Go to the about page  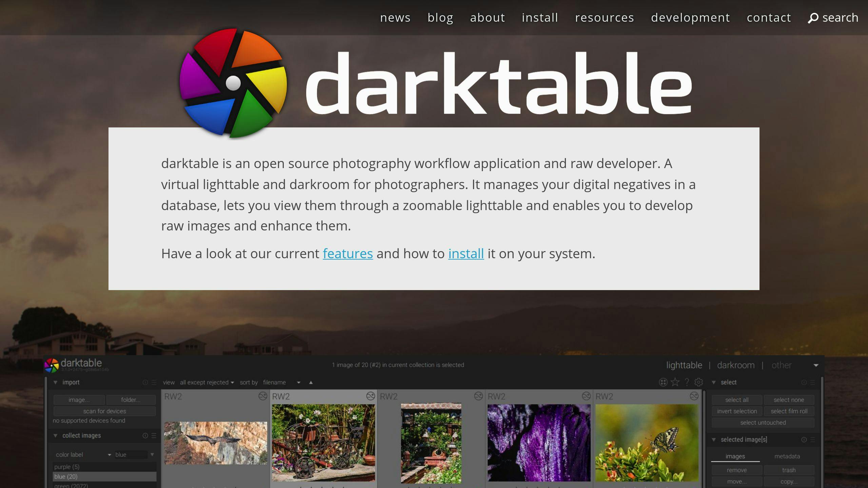tap(487, 18)
